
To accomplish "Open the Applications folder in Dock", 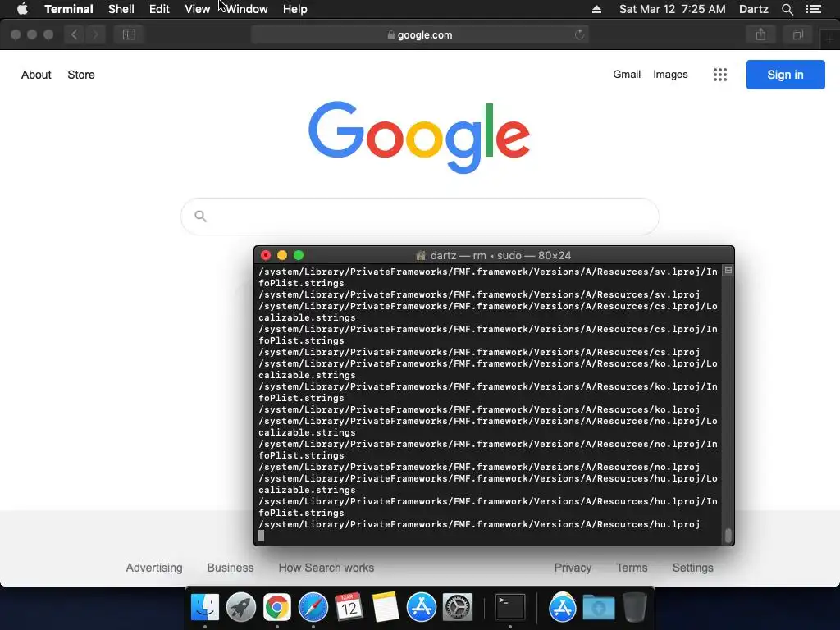I will coord(562,607).
